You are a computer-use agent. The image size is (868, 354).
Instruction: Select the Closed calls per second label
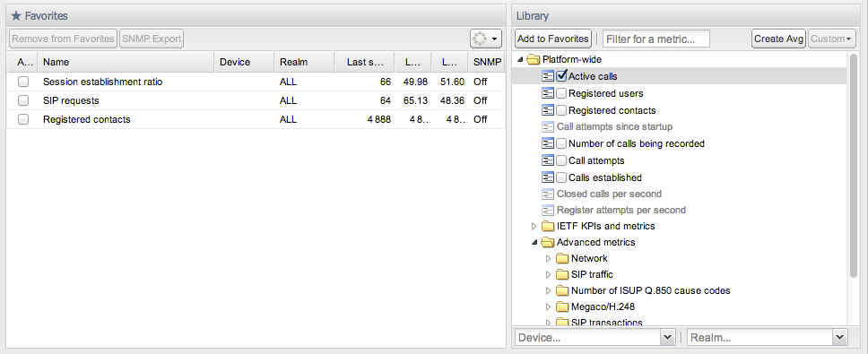609,194
